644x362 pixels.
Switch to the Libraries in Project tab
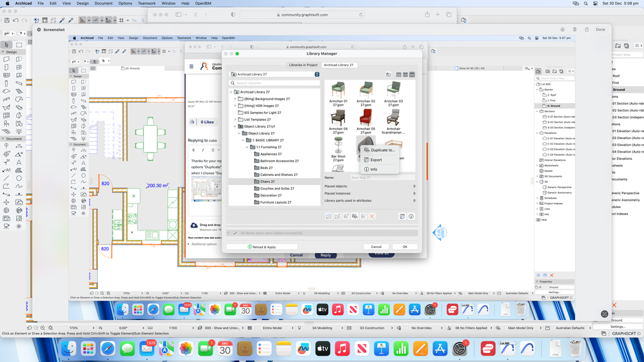[x=303, y=65]
